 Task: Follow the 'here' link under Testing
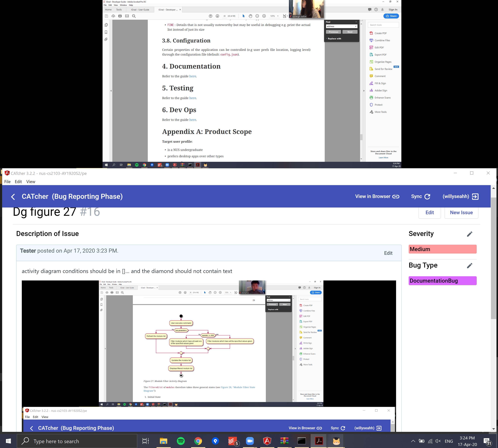pyautogui.click(x=193, y=98)
